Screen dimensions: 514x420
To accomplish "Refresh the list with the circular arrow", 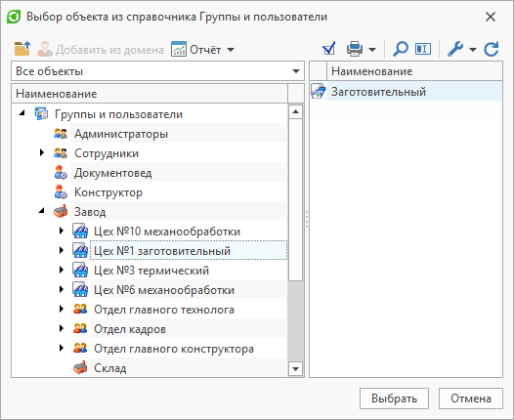I will coord(492,49).
